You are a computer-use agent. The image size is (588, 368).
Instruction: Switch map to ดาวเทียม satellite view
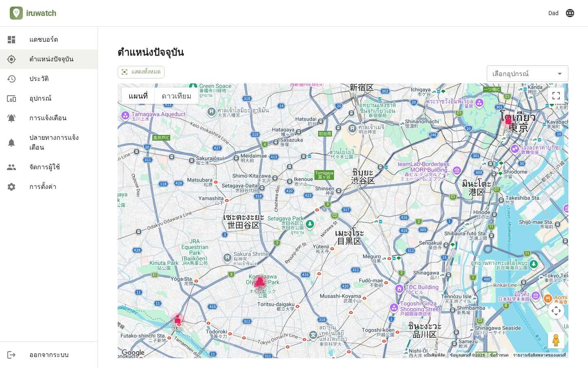pyautogui.click(x=176, y=96)
